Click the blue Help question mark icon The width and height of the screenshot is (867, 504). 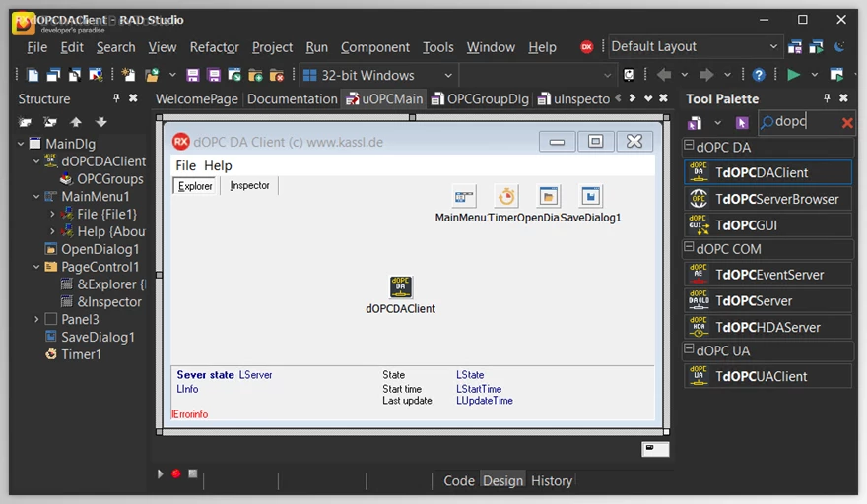tap(759, 75)
